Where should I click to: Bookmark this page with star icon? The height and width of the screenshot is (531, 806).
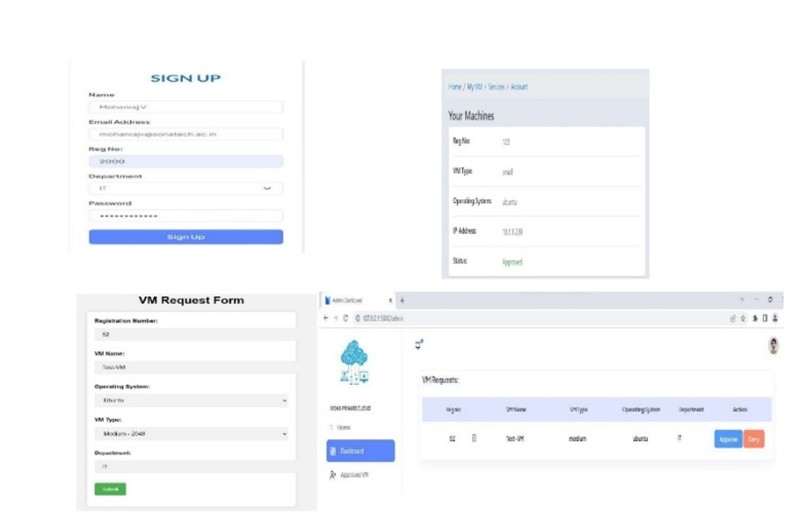pyautogui.click(x=743, y=319)
